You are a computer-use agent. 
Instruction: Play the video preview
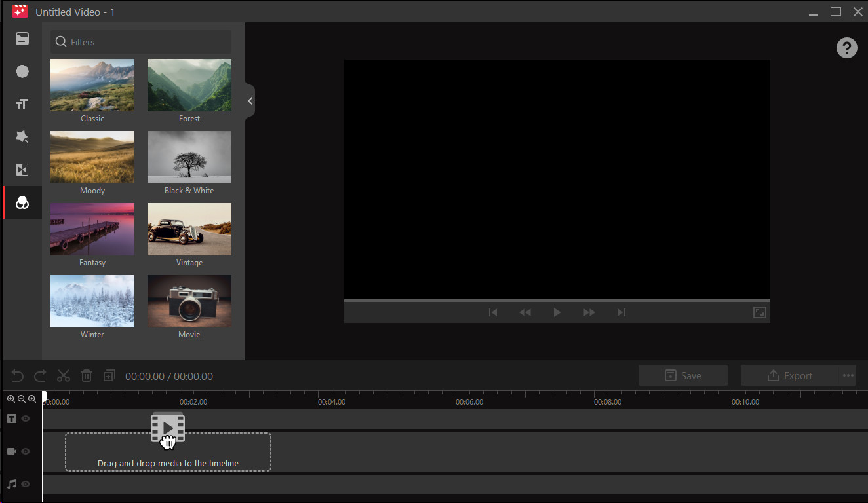(557, 312)
